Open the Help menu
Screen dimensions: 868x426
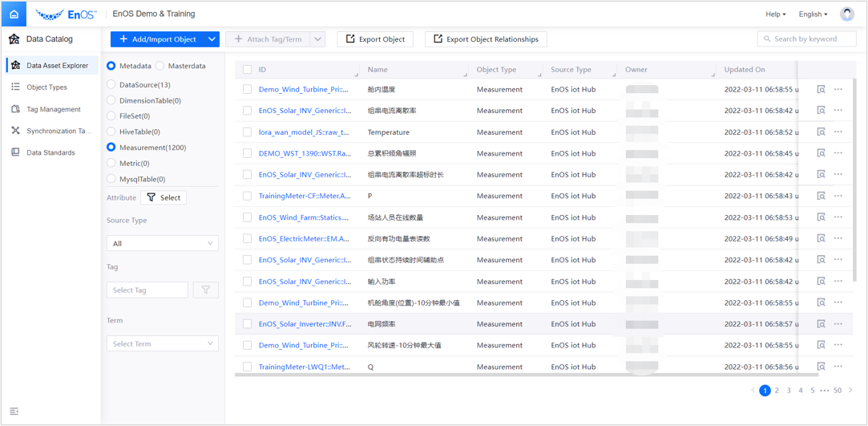click(x=775, y=14)
